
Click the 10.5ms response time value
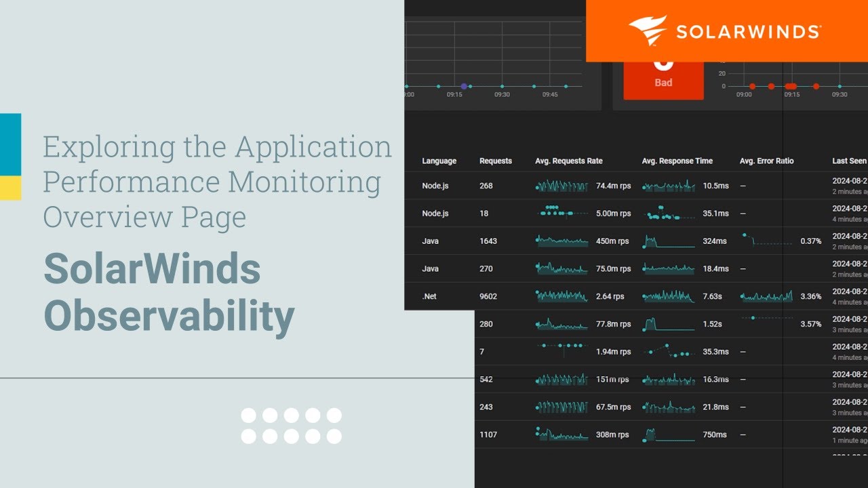click(x=716, y=186)
